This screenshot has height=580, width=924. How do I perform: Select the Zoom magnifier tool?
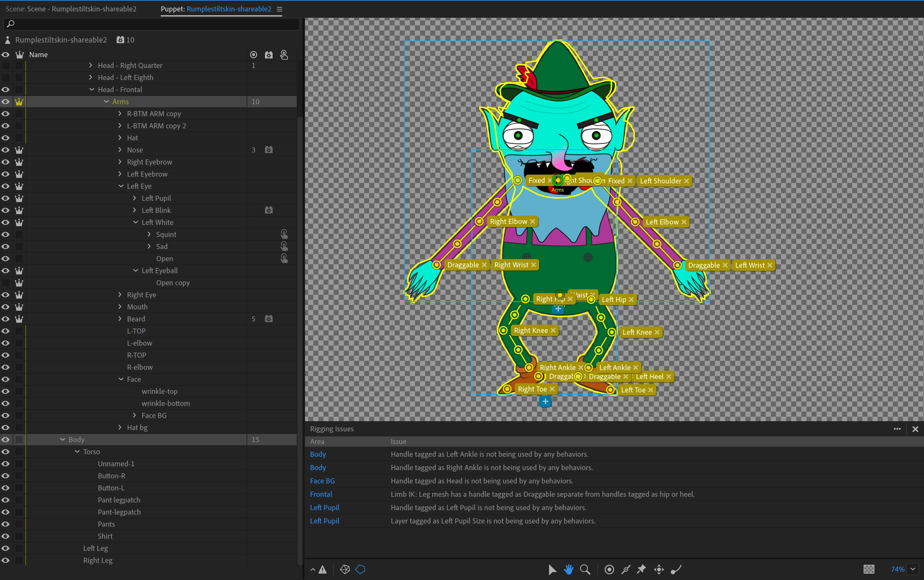coord(585,569)
